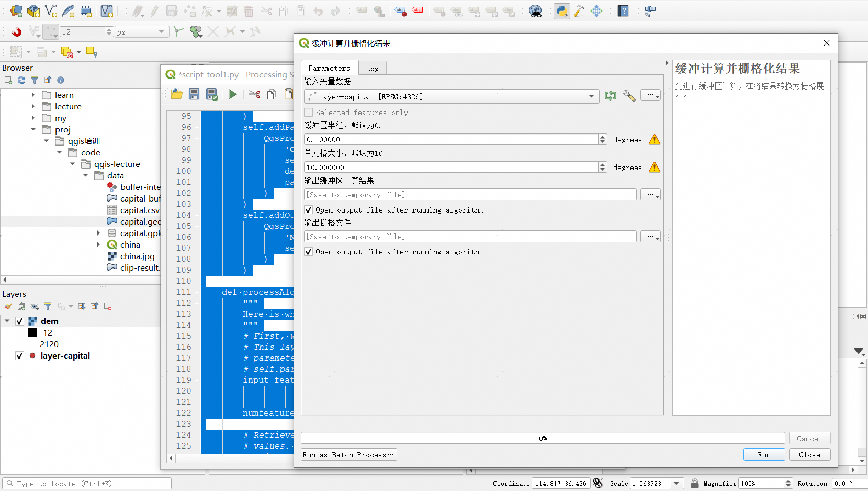Click the iterate over layer green arrows icon
Image resolution: width=868 pixels, height=491 pixels.
tap(610, 96)
